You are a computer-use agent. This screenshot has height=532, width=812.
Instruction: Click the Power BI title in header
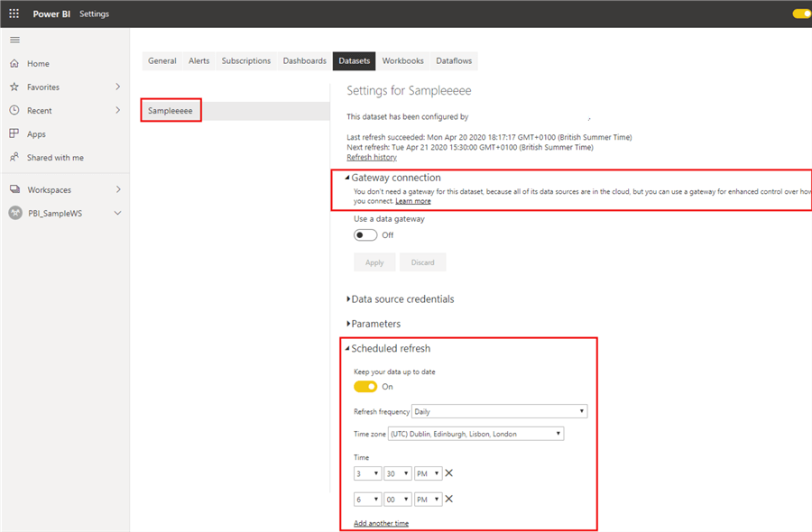51,14
